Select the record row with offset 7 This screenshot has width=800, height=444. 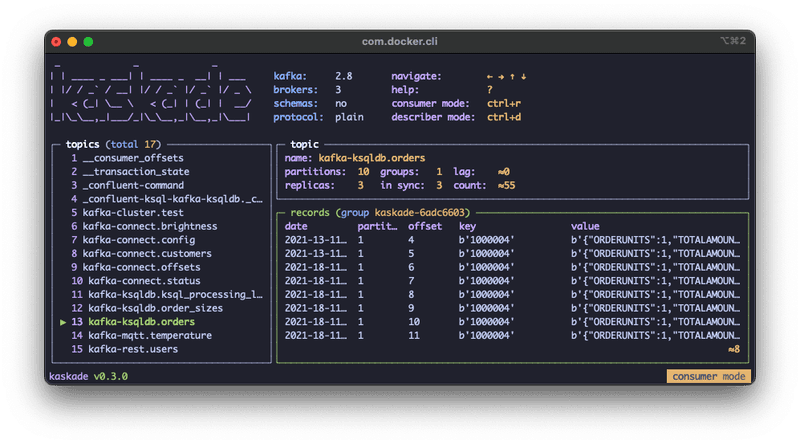click(512, 281)
